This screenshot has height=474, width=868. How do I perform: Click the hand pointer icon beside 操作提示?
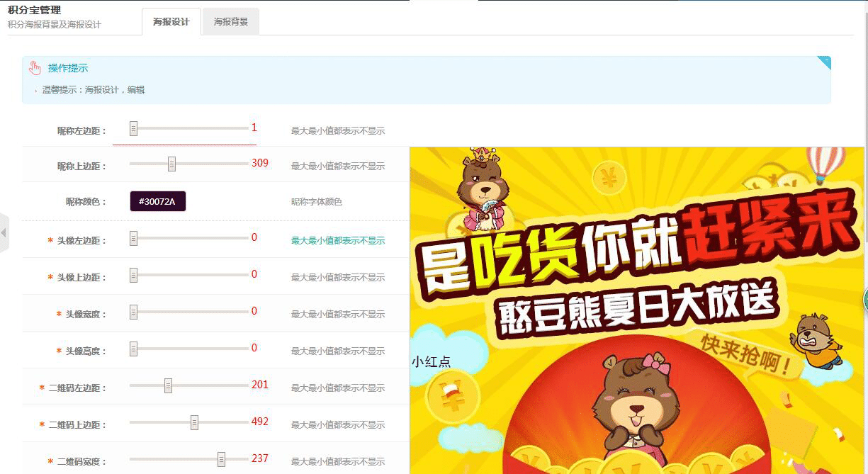click(35, 68)
